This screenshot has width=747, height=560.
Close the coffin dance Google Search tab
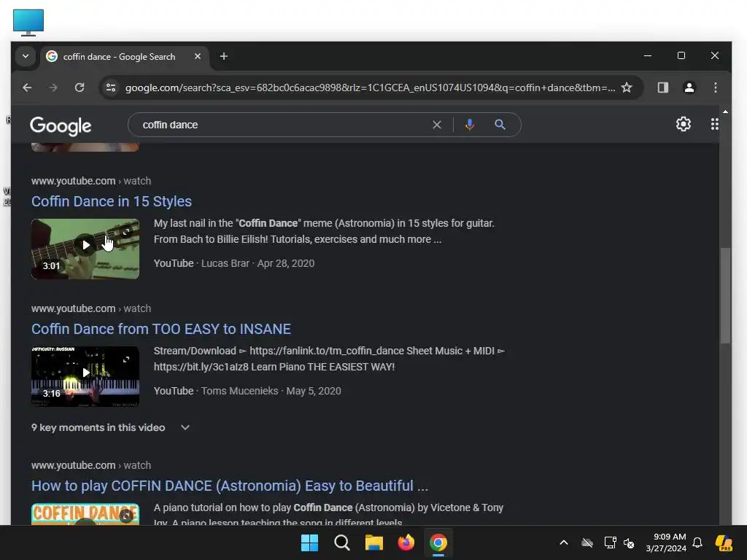click(x=198, y=56)
